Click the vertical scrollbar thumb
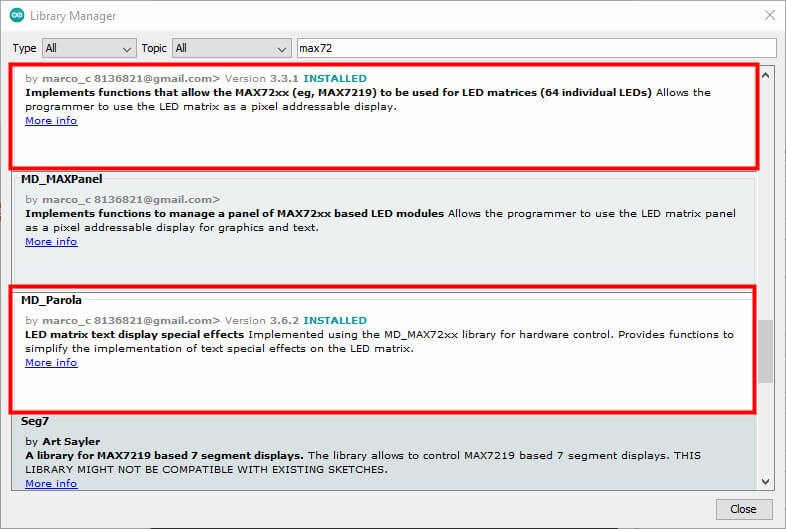The width and height of the screenshot is (786, 529). coord(765,351)
